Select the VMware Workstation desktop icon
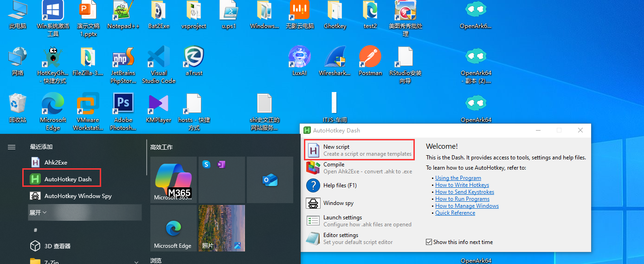644x264 pixels. coord(88,112)
